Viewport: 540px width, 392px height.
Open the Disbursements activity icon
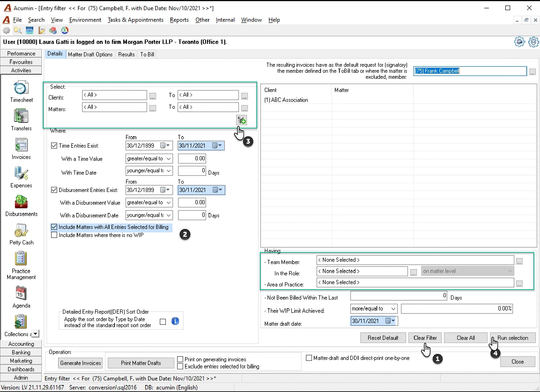coord(21,202)
